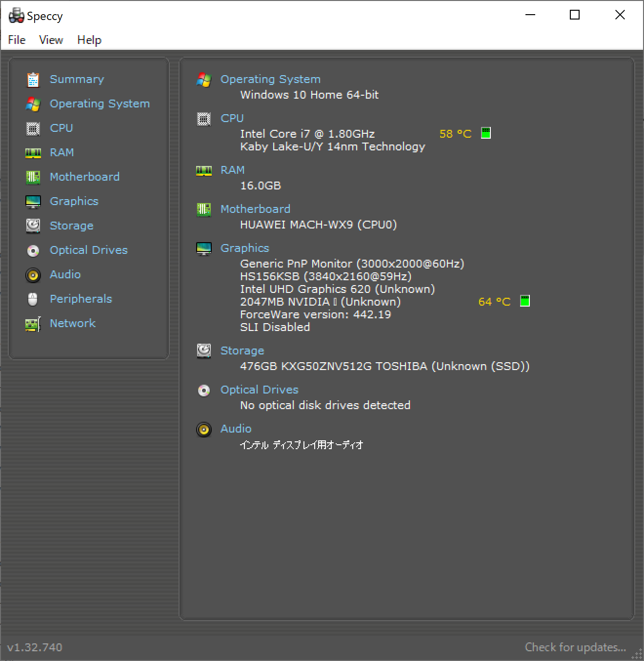
Task: Click the Optical Drives disc icon in sidebar
Action: click(x=33, y=250)
